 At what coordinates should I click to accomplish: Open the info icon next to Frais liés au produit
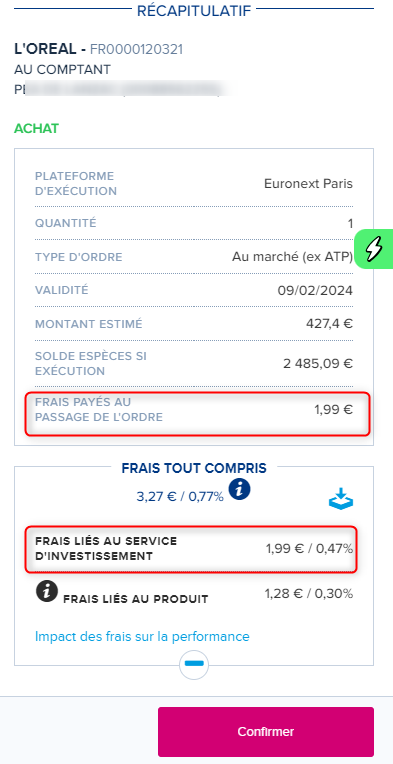click(46, 591)
